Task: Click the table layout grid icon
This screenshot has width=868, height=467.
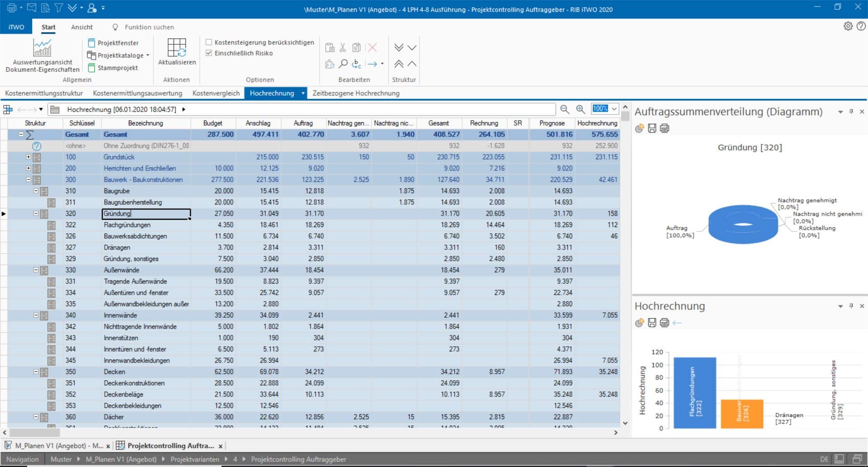Action: (x=8, y=109)
